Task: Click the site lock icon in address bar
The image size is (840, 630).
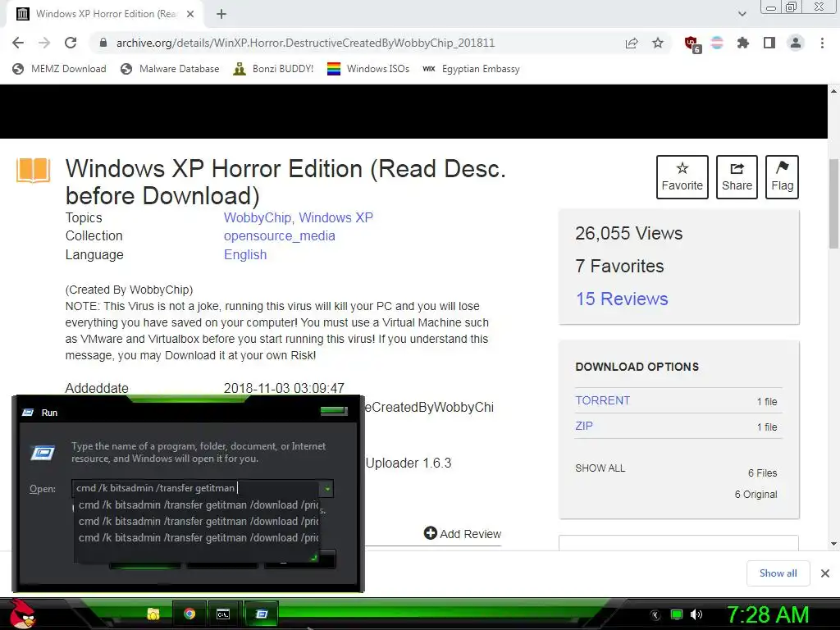Action: 103,43
